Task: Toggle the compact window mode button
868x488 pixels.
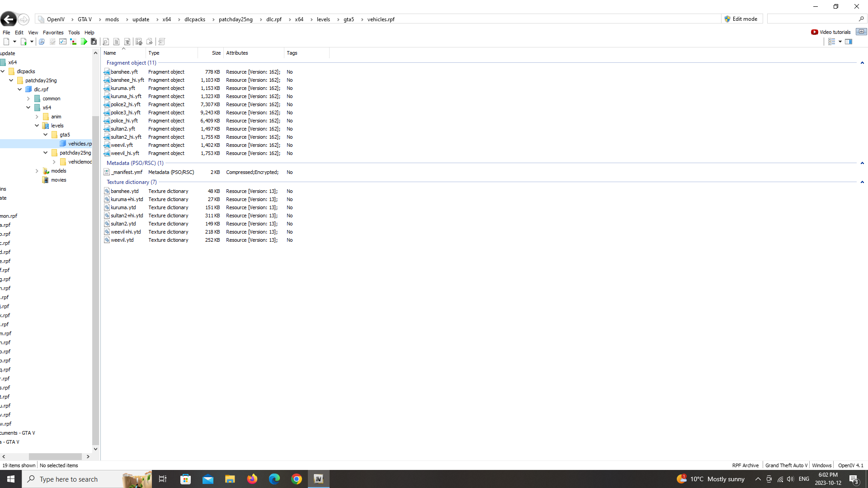Action: [861, 32]
